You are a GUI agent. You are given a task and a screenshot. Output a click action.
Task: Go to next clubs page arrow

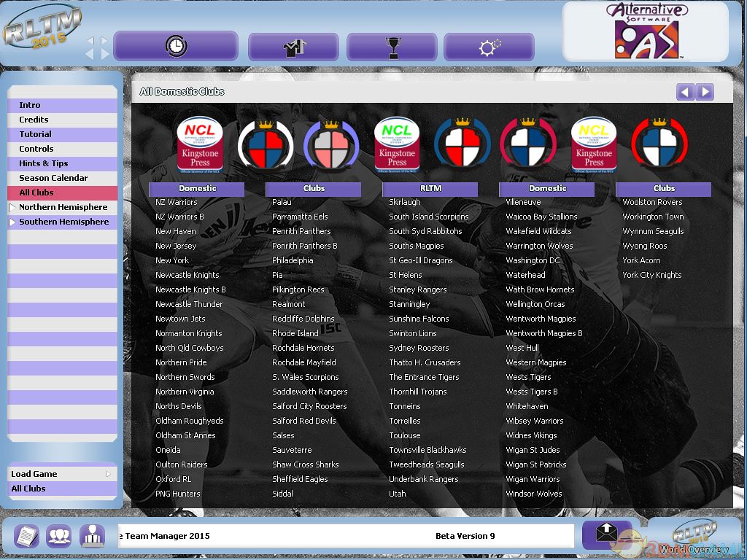[x=705, y=91]
